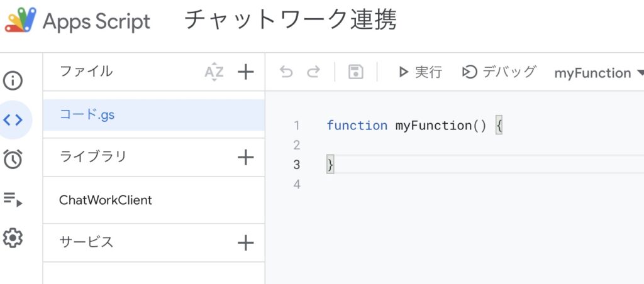This screenshot has height=284, width=644.
Task: Click the redo arrow in toolbar
Action: pos(313,72)
